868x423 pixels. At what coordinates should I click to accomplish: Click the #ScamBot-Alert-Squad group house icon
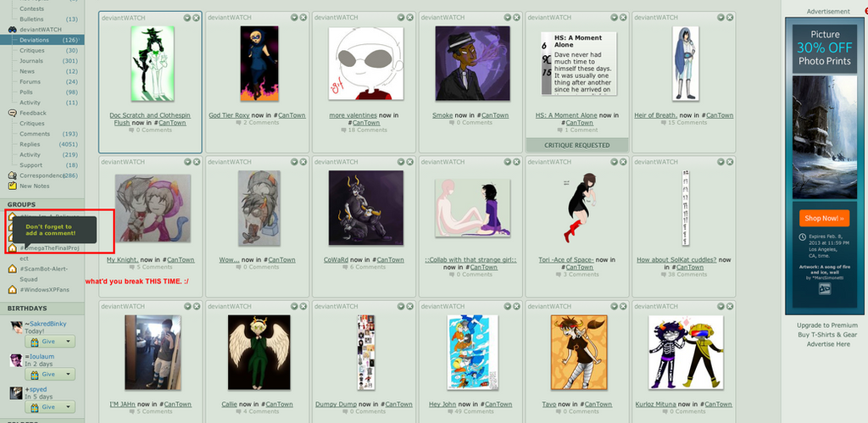[x=12, y=269]
